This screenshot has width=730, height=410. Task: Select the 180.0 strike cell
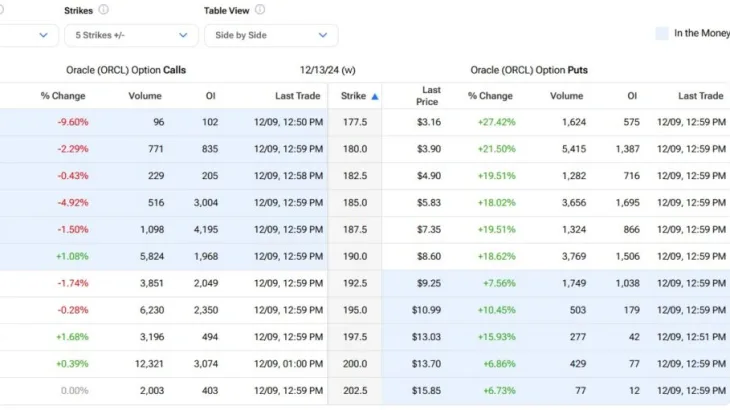[355, 149]
